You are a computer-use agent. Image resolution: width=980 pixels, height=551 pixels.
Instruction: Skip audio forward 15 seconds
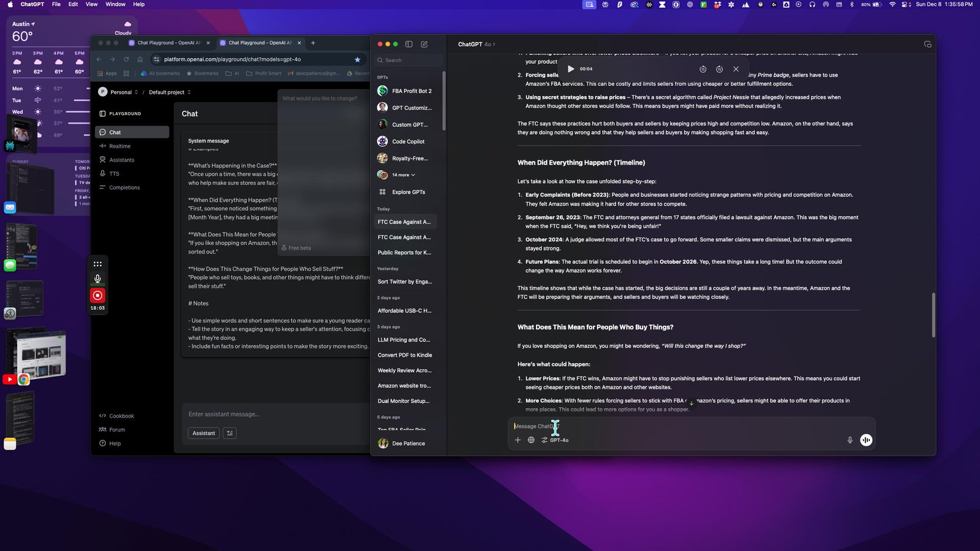coord(719,69)
